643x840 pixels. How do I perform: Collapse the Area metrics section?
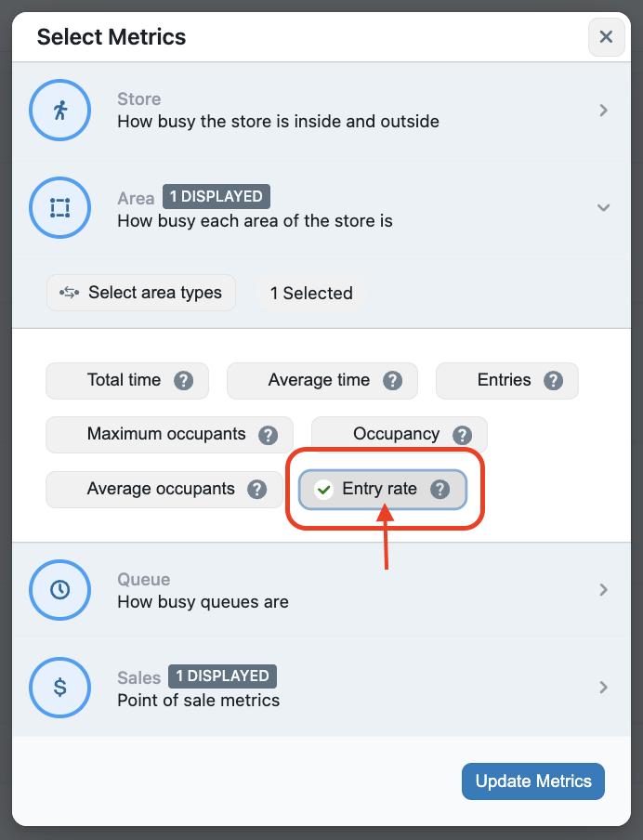[x=603, y=207]
